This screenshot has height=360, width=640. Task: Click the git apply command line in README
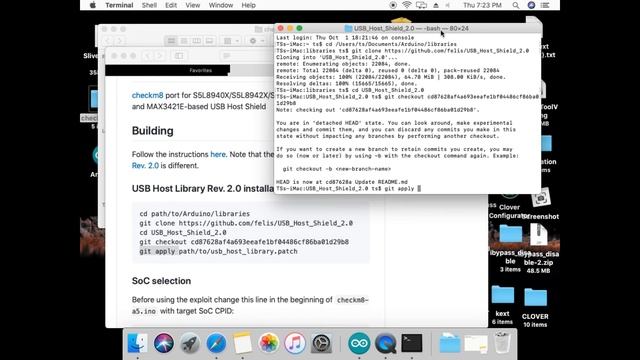(218, 251)
